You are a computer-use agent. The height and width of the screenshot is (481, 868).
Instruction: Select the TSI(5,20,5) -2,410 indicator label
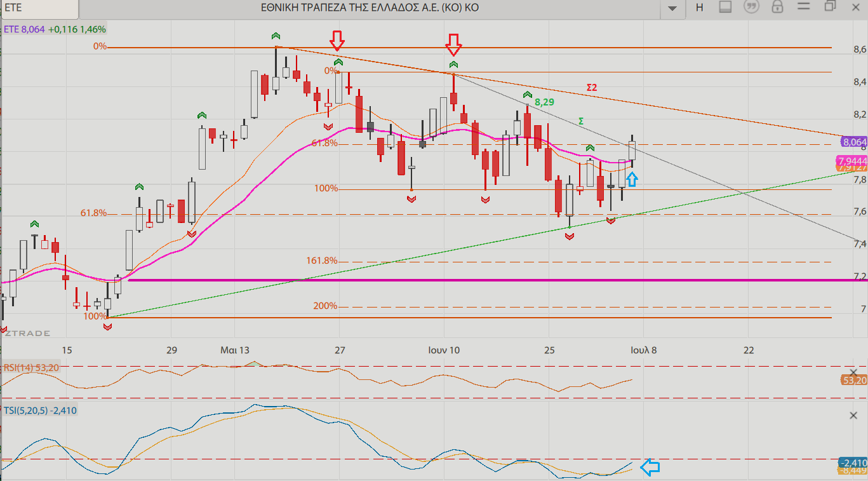(x=40, y=410)
